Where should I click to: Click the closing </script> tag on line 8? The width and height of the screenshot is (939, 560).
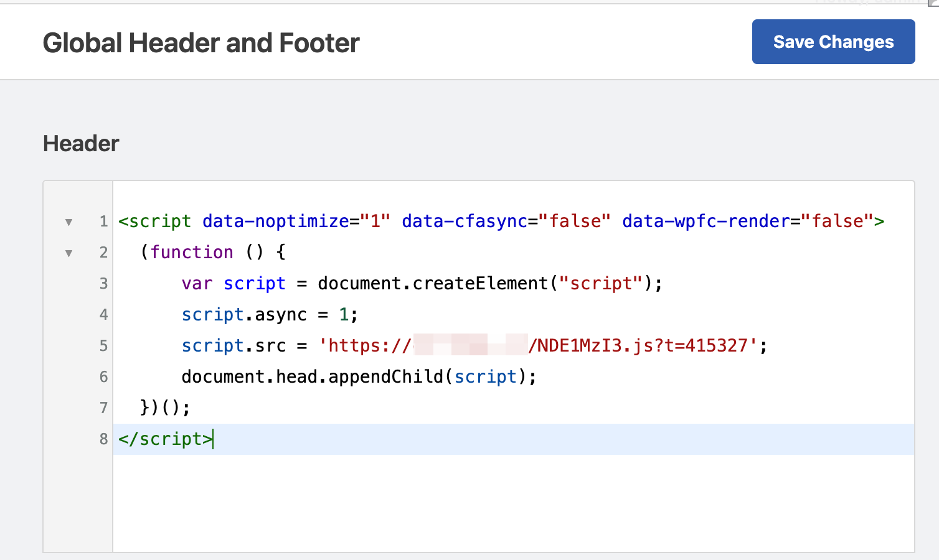pyautogui.click(x=165, y=439)
